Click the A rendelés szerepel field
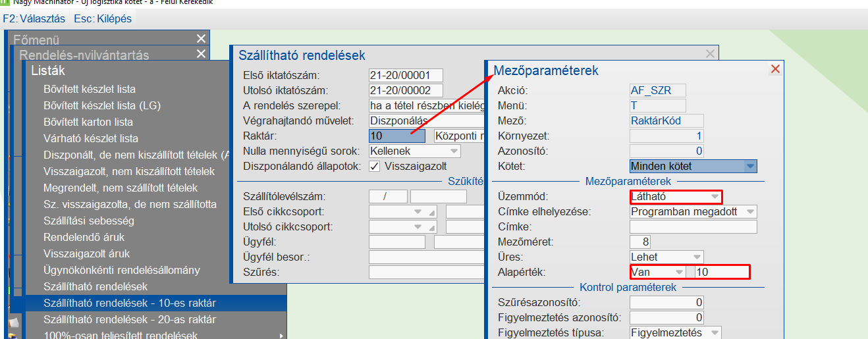Screen dimensions: 868x339 (427, 106)
